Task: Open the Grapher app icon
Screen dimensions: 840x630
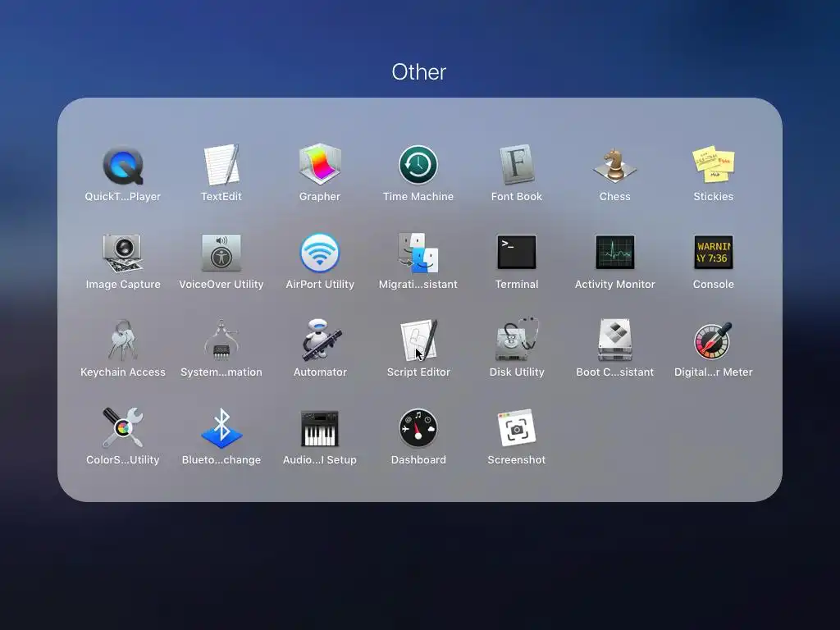Action: [x=320, y=164]
